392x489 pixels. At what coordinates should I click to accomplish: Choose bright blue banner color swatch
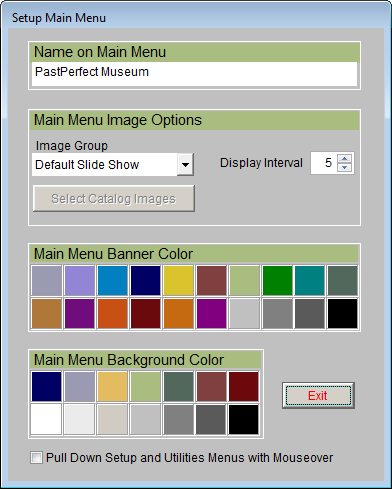(x=113, y=281)
